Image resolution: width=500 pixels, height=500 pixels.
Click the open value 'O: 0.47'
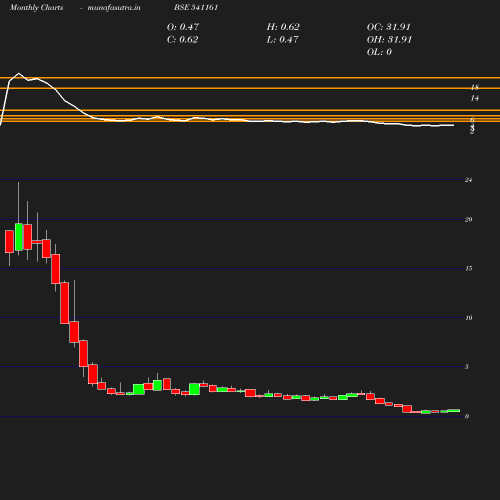[183, 27]
